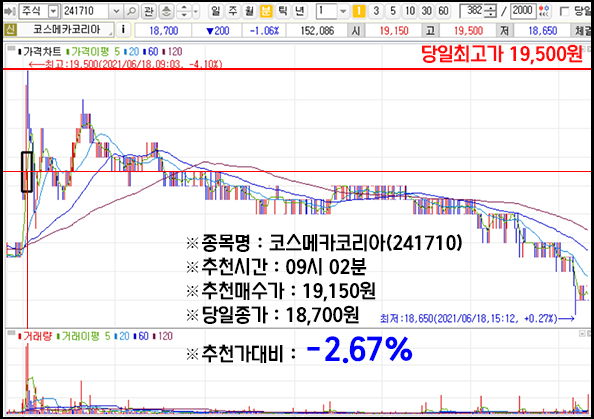Click the 최고:19,500 high marker label
This screenshot has height=419, width=594.
126,64
